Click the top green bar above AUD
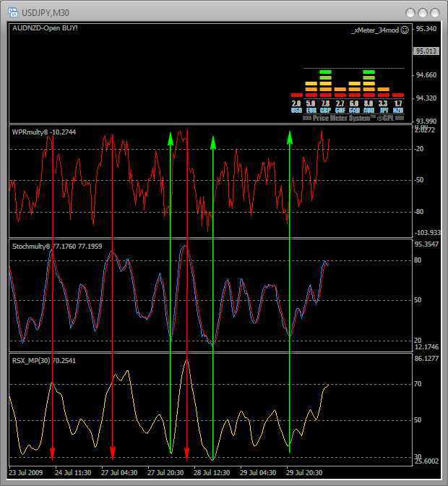The width and height of the screenshot is (448, 486). (x=369, y=72)
